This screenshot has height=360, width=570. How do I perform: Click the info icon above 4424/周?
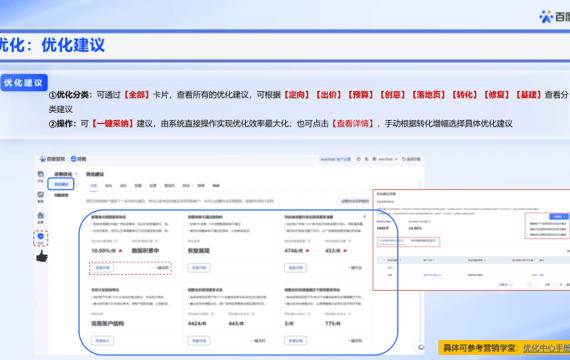[212, 314]
